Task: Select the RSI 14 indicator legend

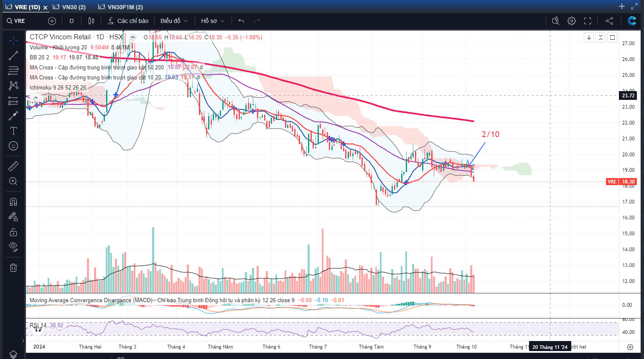Action: click(x=38, y=325)
